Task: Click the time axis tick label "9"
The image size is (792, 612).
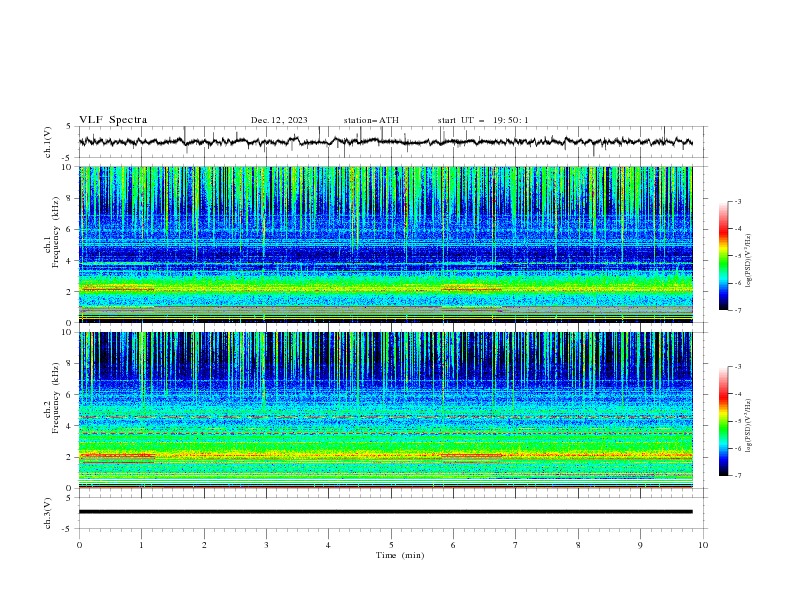Action: (x=640, y=545)
